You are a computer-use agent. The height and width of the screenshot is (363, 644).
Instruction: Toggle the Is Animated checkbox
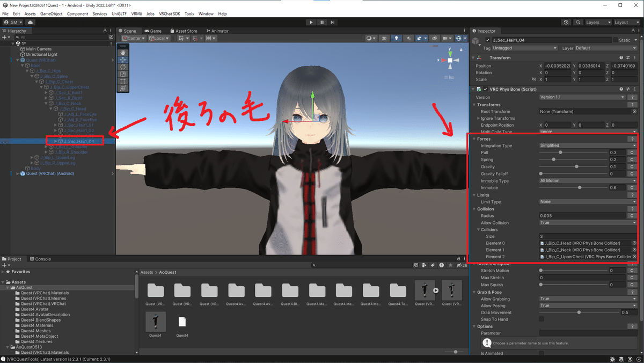541,353
